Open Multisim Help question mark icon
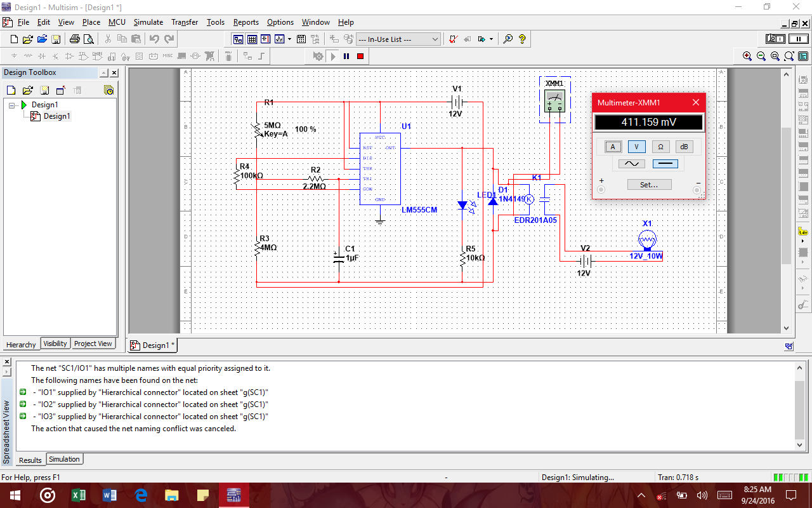 pyautogui.click(x=523, y=39)
